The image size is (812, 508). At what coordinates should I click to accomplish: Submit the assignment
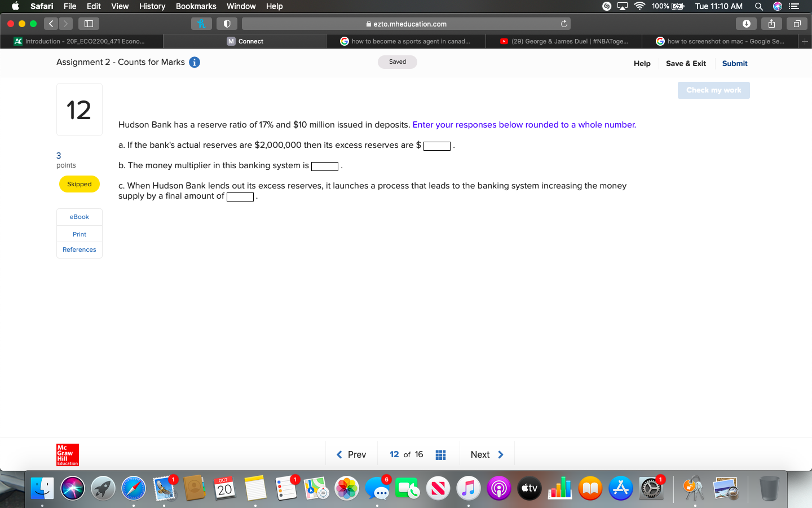pos(734,63)
